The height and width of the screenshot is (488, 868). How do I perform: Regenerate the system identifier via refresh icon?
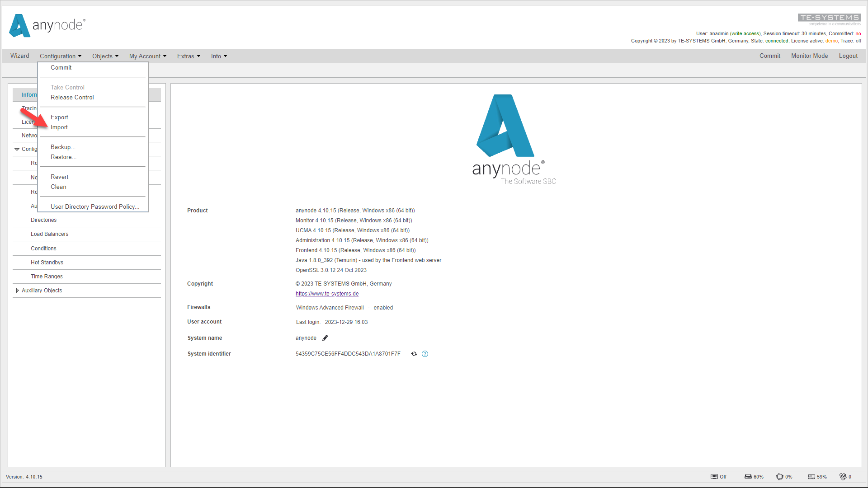[x=414, y=354]
